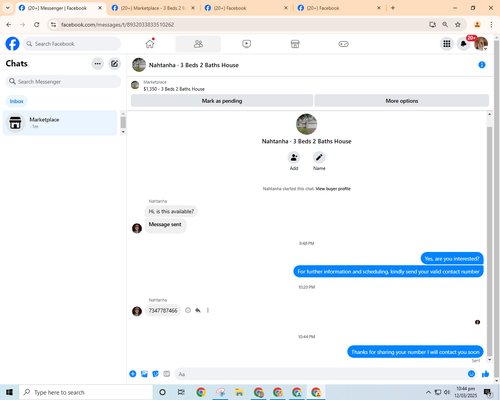Open more actions plus icon in composer

133,374
